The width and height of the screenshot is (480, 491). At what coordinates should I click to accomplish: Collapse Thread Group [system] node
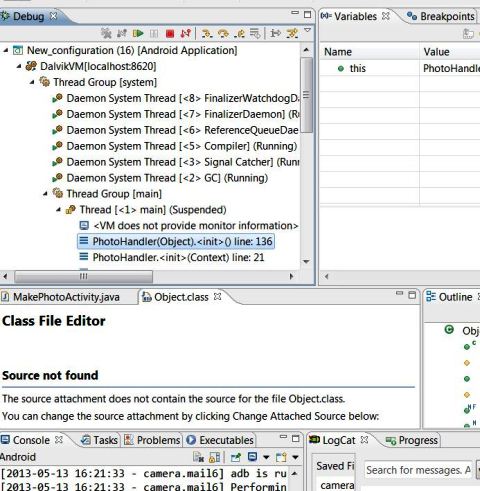point(32,82)
